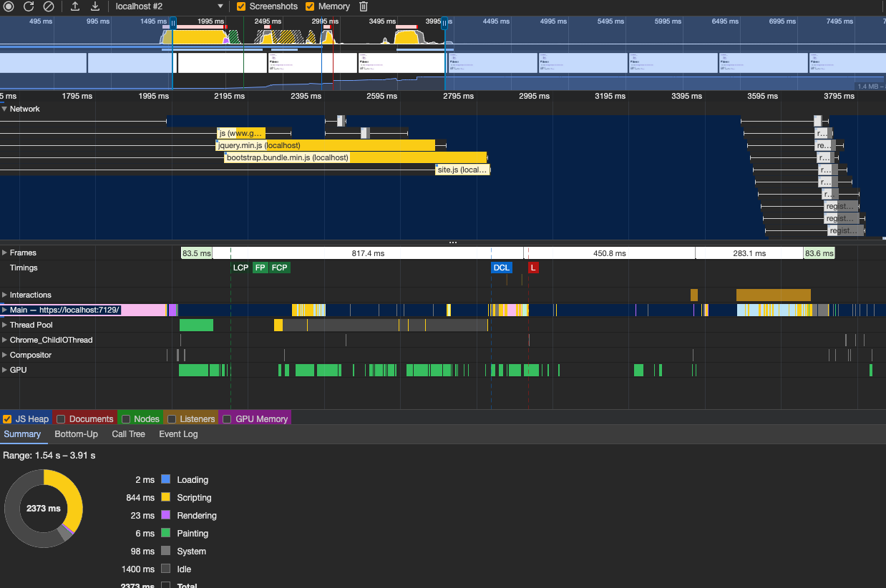Viewport: 886px width, 588px height.
Task: Click the reload and record icon
Action: (29, 6)
